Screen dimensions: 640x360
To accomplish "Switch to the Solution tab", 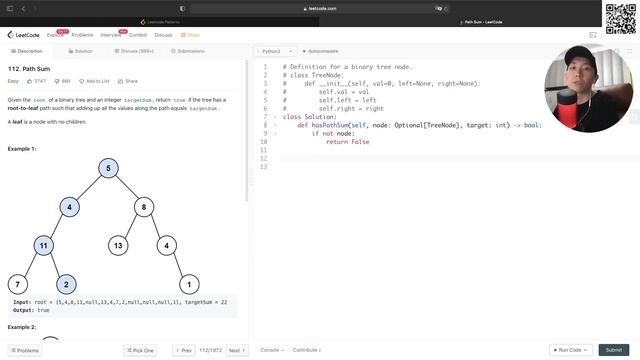I will tap(80, 51).
